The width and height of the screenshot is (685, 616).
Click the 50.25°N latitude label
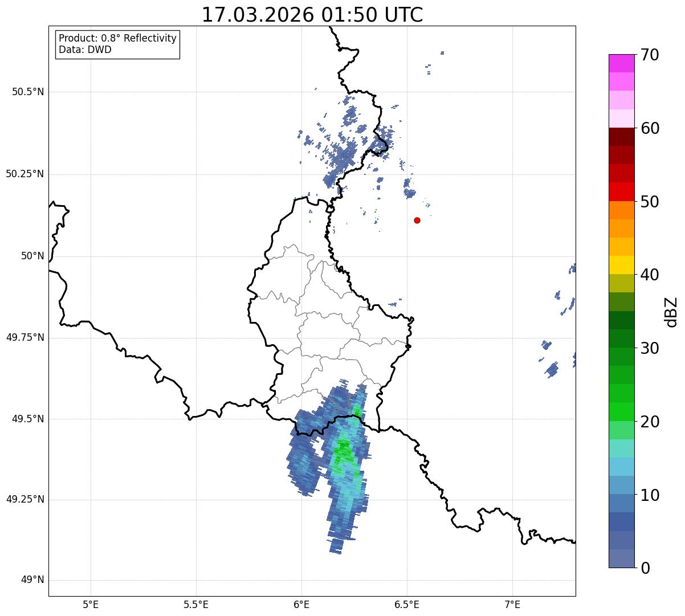click(x=25, y=174)
